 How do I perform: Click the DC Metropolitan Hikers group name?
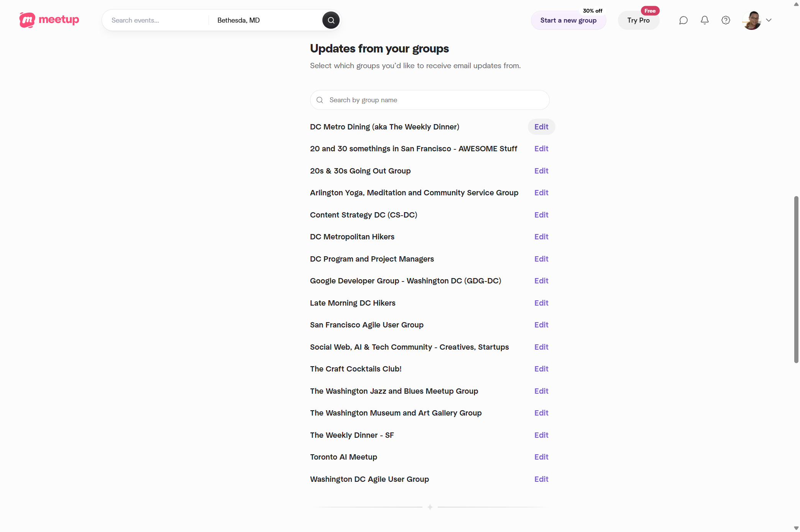pyautogui.click(x=352, y=237)
